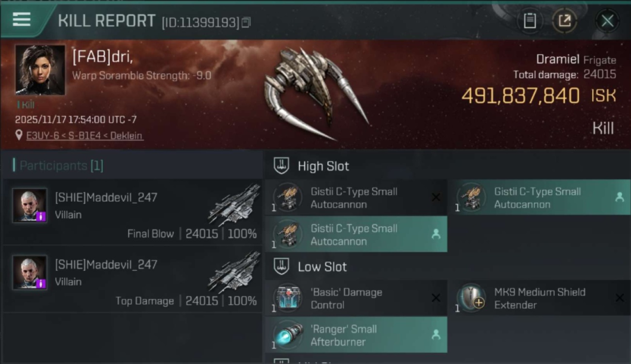The image size is (631, 364).
Task: View dri's character portrait
Action: pos(40,69)
